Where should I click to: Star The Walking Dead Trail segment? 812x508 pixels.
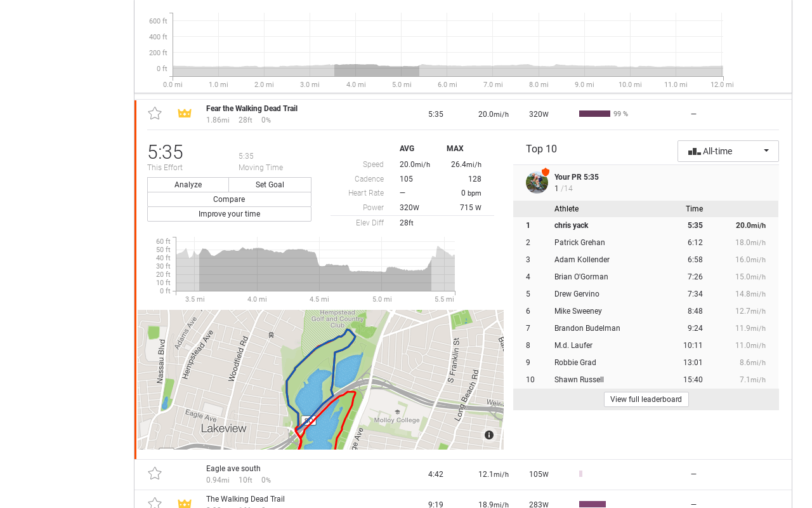[x=155, y=504]
